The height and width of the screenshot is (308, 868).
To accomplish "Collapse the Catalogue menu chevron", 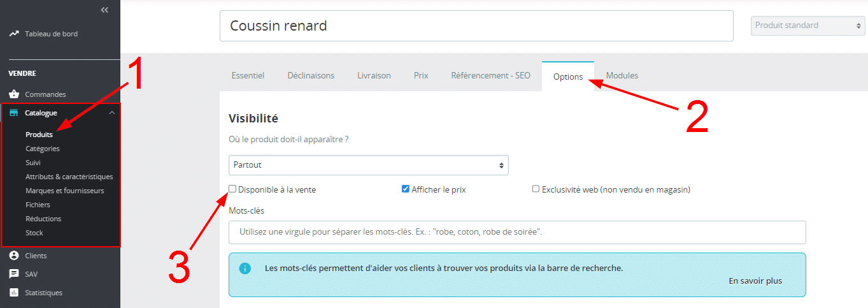I will (112, 113).
